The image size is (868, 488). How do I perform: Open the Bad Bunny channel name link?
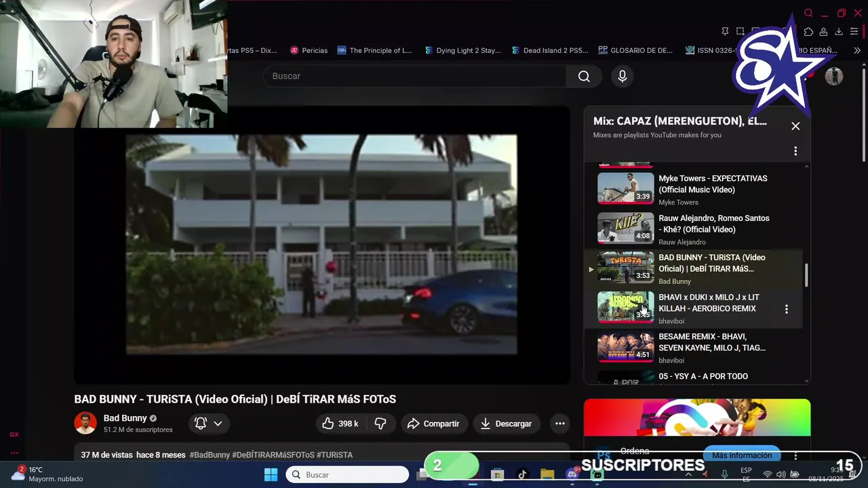click(125, 418)
